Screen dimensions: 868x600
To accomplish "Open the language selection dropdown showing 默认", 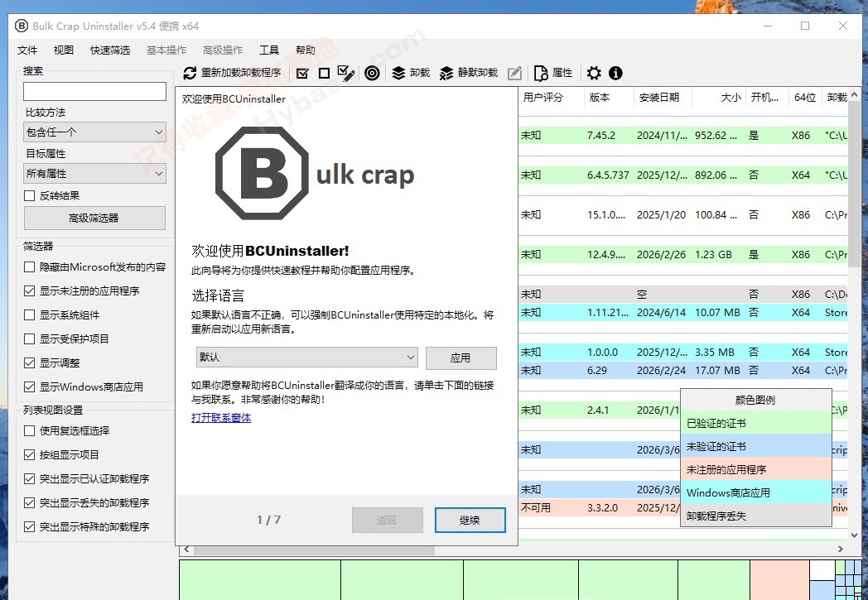I will pyautogui.click(x=306, y=358).
